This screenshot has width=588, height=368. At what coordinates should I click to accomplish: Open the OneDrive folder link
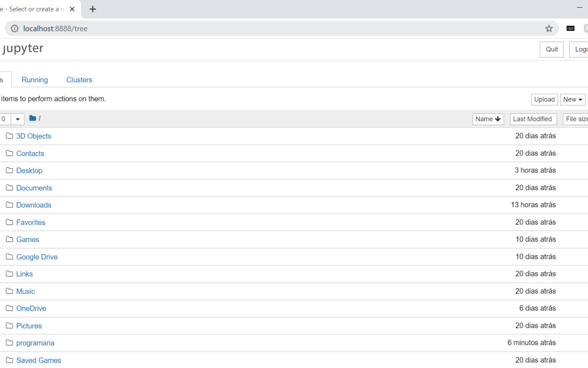point(31,309)
